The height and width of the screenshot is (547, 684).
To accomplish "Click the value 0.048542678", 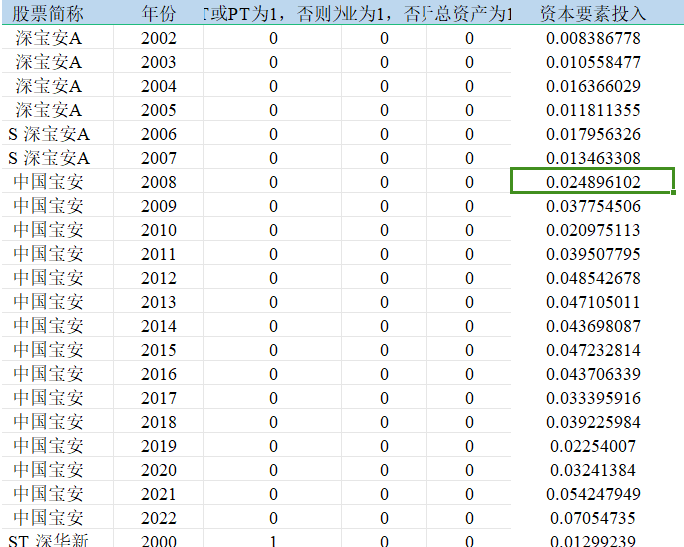I will coord(593,278).
